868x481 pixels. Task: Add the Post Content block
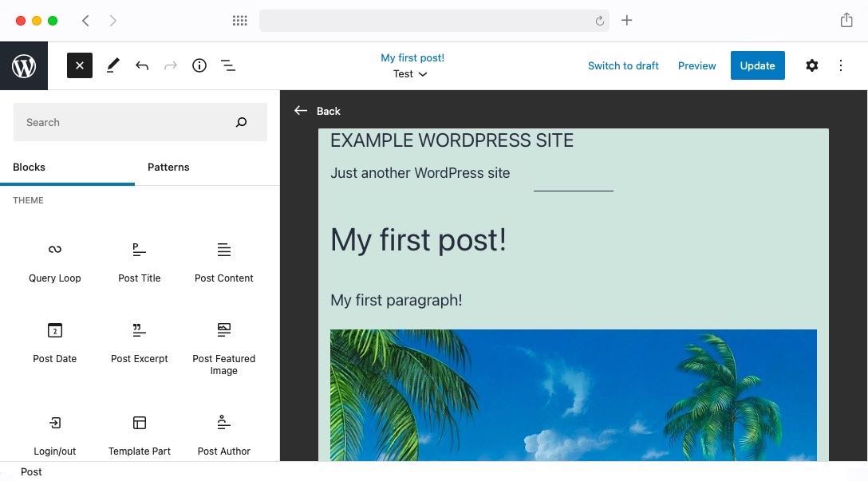pos(223,259)
